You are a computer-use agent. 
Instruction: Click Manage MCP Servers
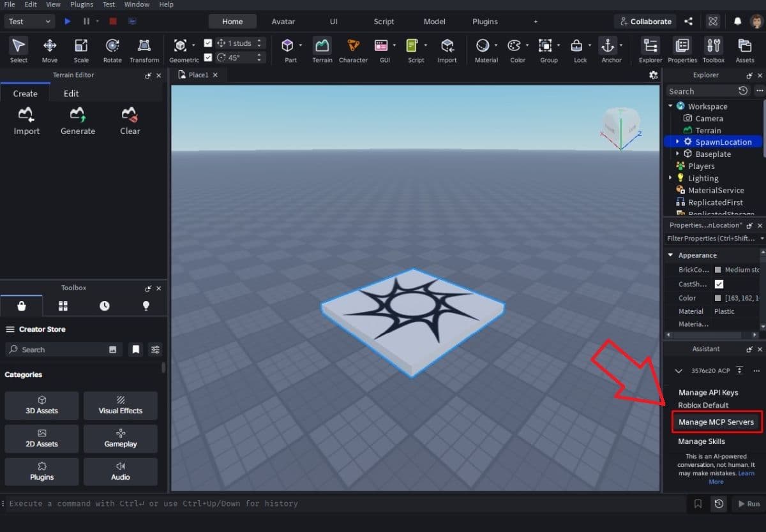click(x=716, y=422)
